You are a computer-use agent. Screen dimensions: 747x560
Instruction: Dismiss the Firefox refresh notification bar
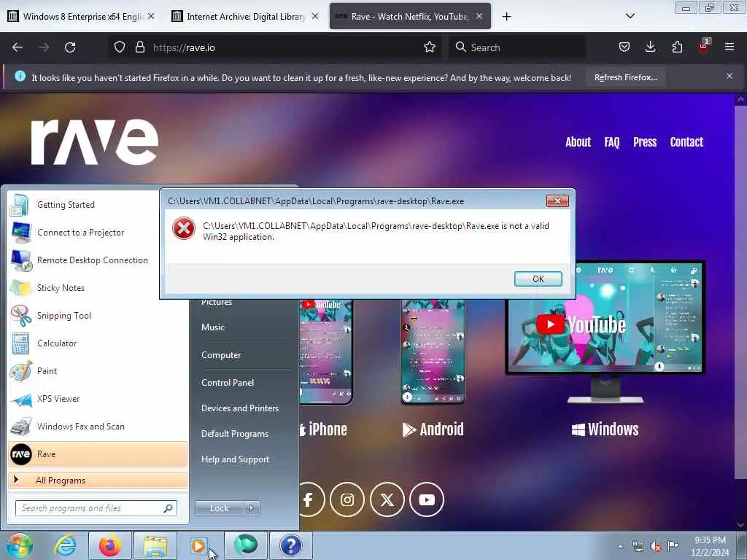click(x=729, y=76)
